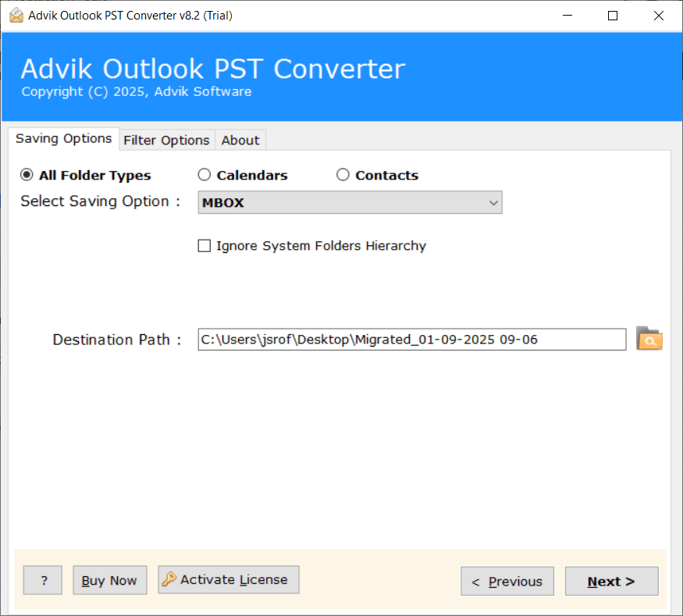Click the 'Advik Outlook PST Converter' banner heading
Screen dimensions: 683x616
point(213,69)
